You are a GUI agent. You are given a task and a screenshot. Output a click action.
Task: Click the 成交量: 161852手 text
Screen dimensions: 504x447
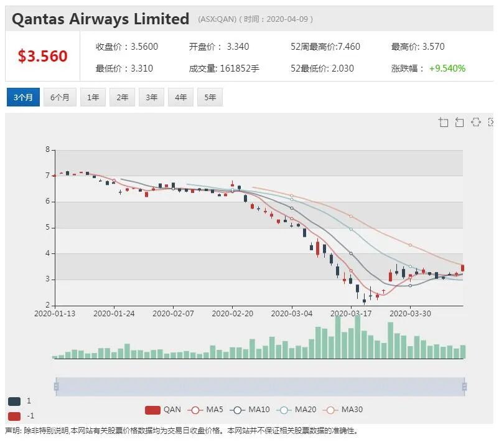click(x=224, y=68)
